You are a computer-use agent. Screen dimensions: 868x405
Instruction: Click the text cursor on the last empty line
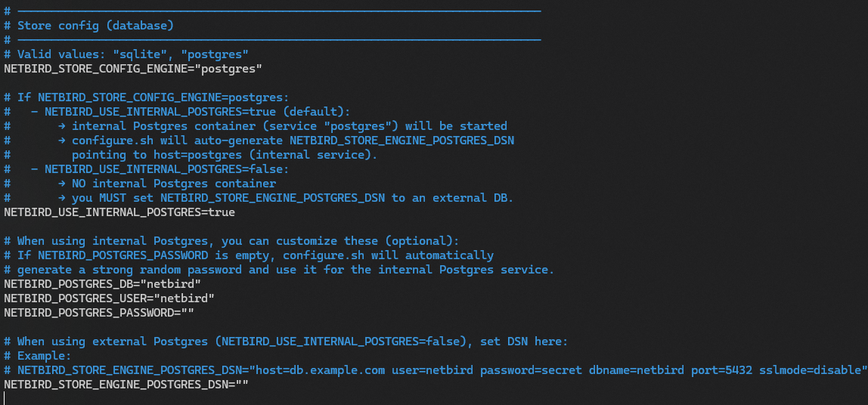5,398
